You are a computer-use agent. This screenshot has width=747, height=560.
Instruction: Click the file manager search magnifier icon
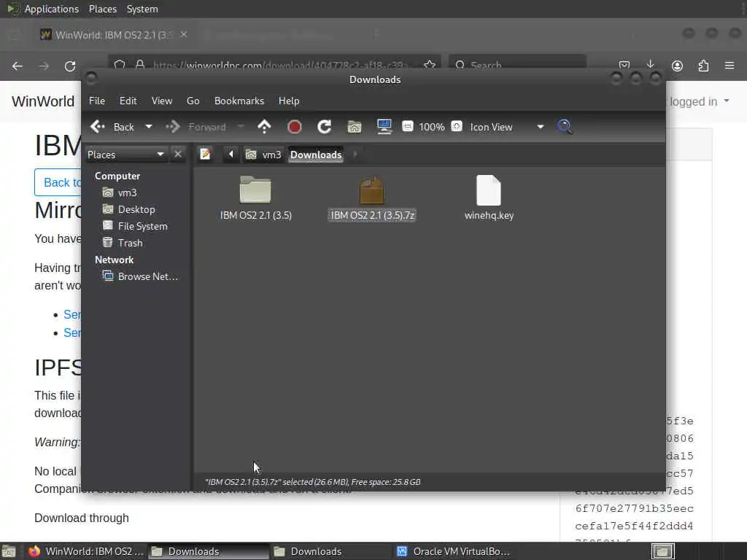[x=565, y=127]
